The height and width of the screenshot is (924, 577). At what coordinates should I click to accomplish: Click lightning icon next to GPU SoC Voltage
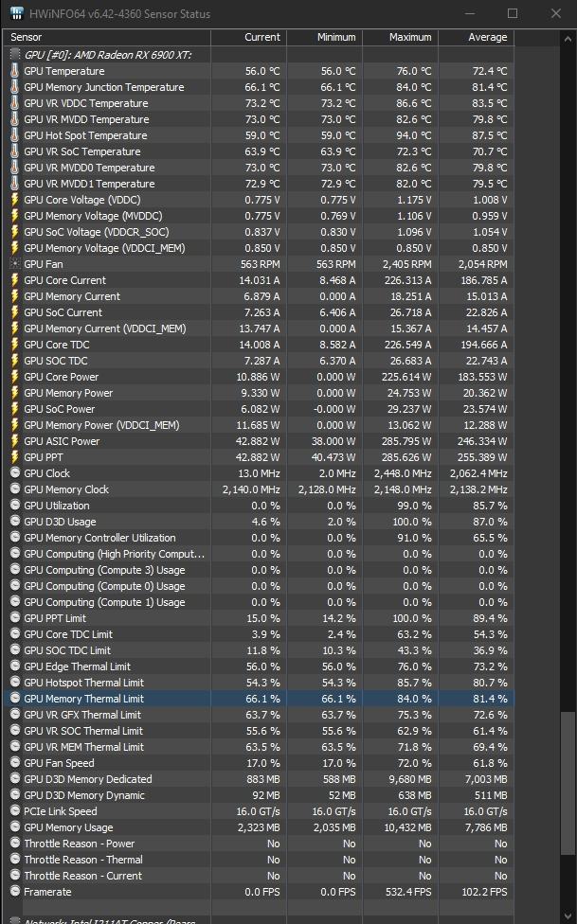tap(15, 232)
